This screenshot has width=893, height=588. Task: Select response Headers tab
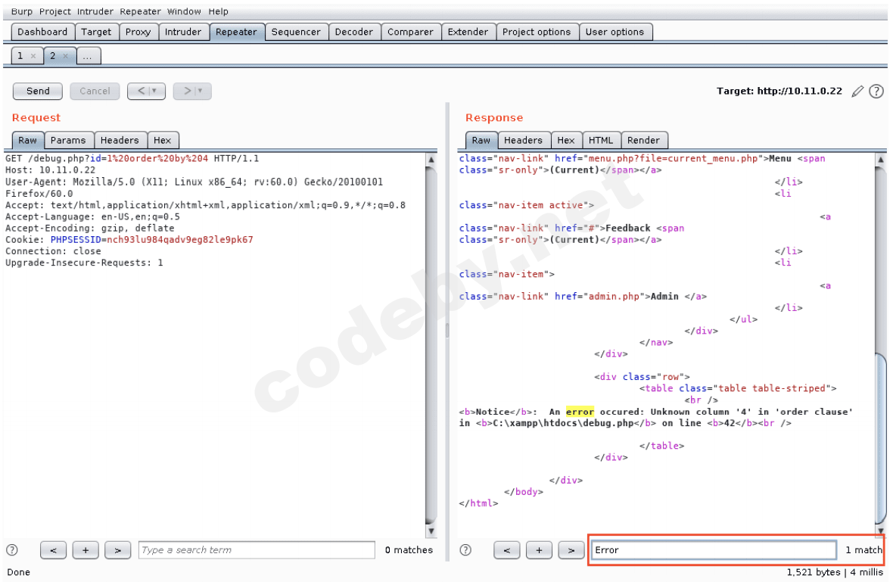pyautogui.click(x=523, y=140)
